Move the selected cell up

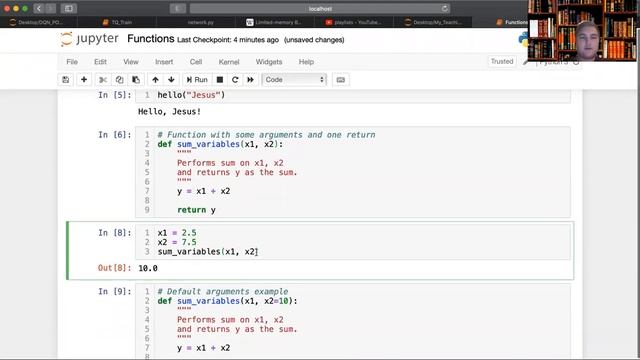(x=155, y=80)
